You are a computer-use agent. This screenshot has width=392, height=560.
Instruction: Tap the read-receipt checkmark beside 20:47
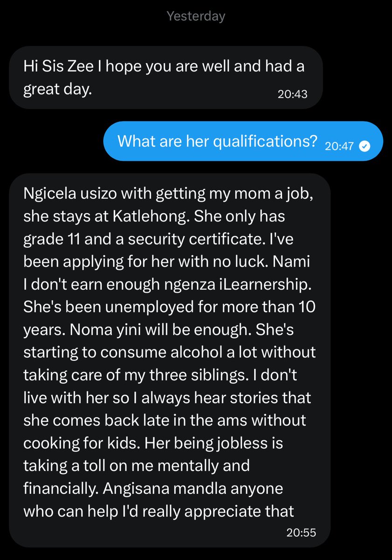pyautogui.click(x=366, y=146)
